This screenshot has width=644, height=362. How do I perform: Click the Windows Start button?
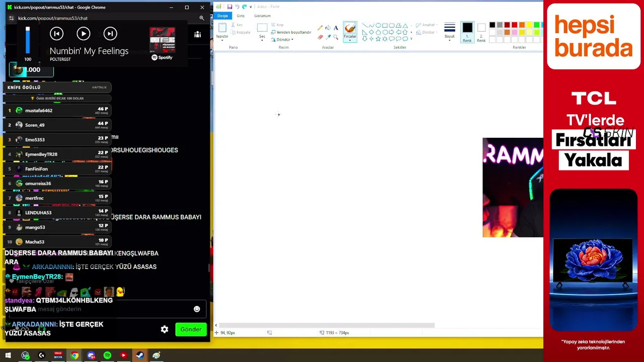[x=8, y=355]
